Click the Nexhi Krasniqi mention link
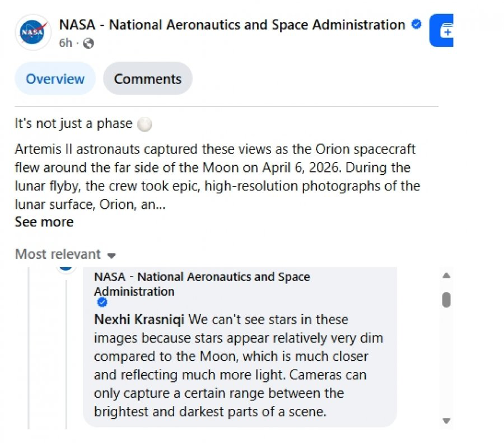Viewport: 504px width, 443px height. pyautogui.click(x=139, y=320)
